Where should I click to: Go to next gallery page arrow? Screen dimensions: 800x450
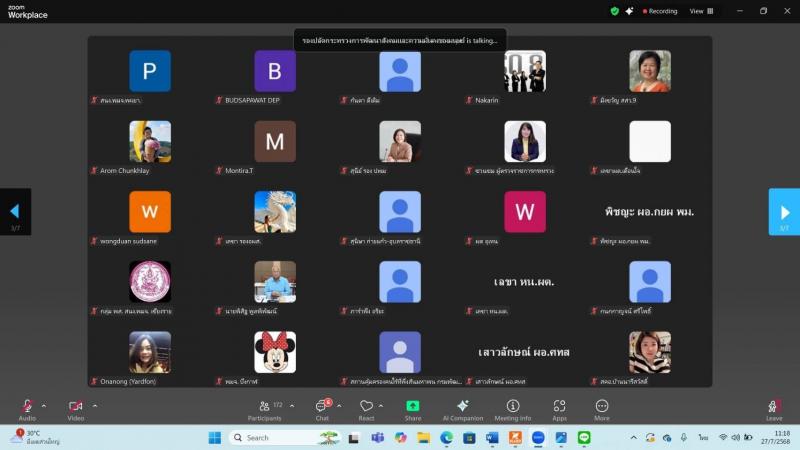pyautogui.click(x=784, y=212)
